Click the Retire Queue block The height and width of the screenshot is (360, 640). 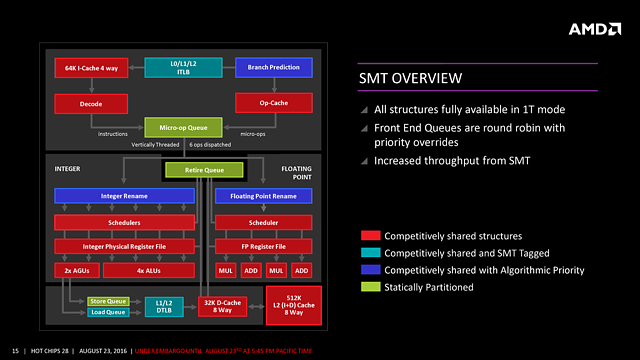[x=204, y=170]
